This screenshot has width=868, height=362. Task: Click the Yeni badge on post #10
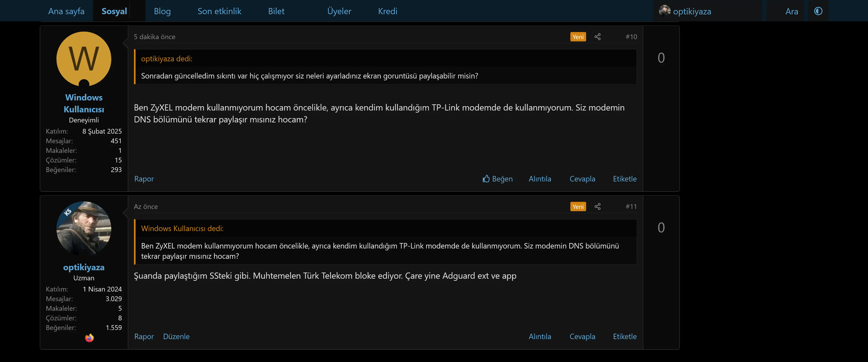click(578, 37)
